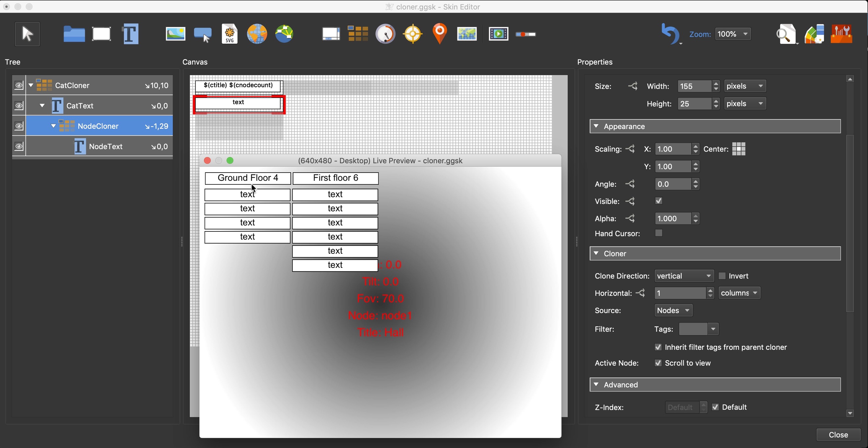The width and height of the screenshot is (868, 448).
Task: Add a Button element with cursor icon
Action: (x=203, y=35)
